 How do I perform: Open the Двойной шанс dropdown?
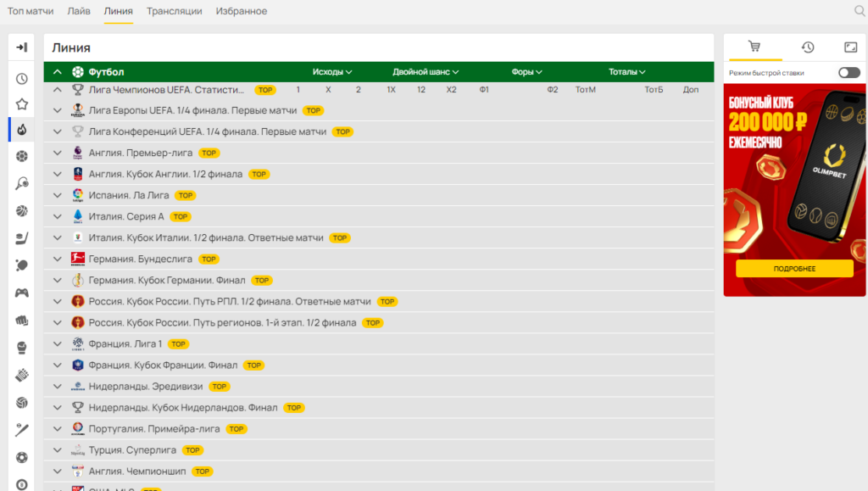coord(426,72)
